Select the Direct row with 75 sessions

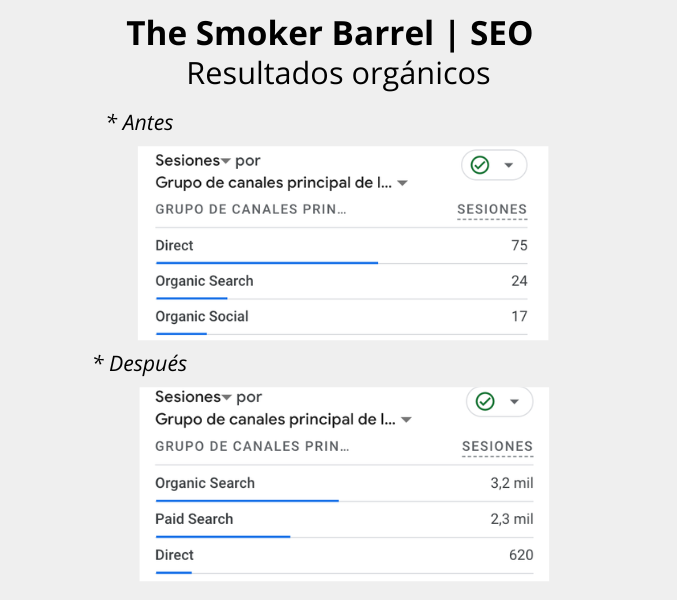coord(342,246)
